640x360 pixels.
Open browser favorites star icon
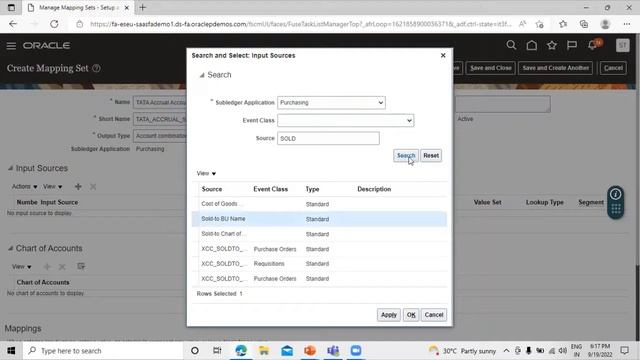click(x=563, y=24)
